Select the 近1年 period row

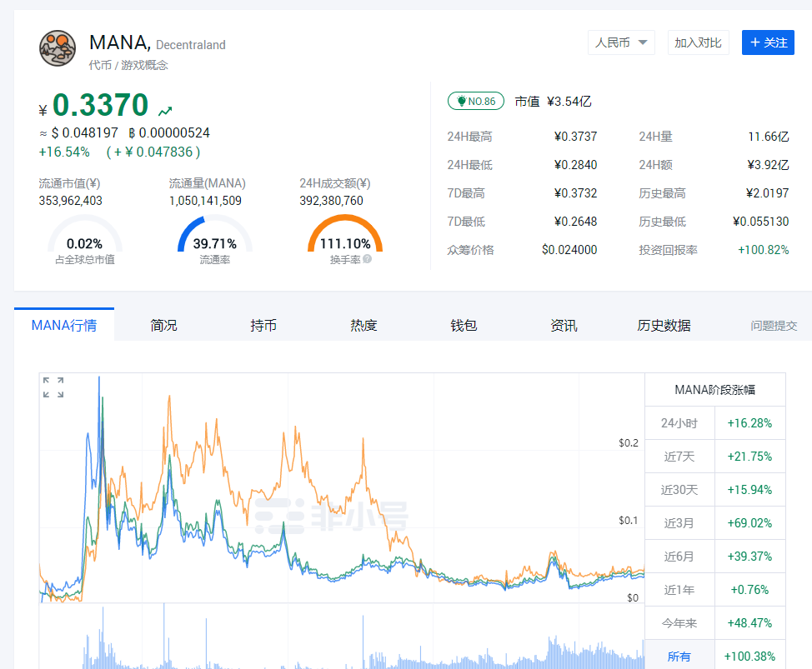[x=715, y=589]
